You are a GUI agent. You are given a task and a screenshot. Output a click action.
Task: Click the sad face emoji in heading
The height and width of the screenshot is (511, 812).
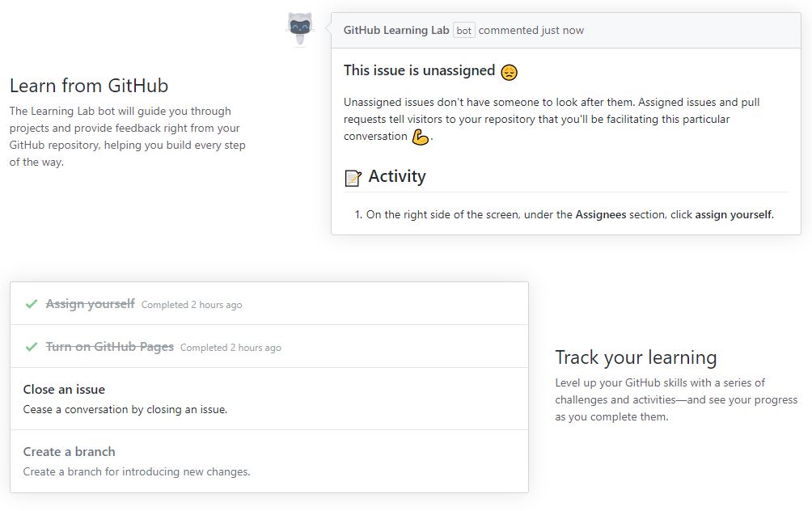tap(509, 72)
